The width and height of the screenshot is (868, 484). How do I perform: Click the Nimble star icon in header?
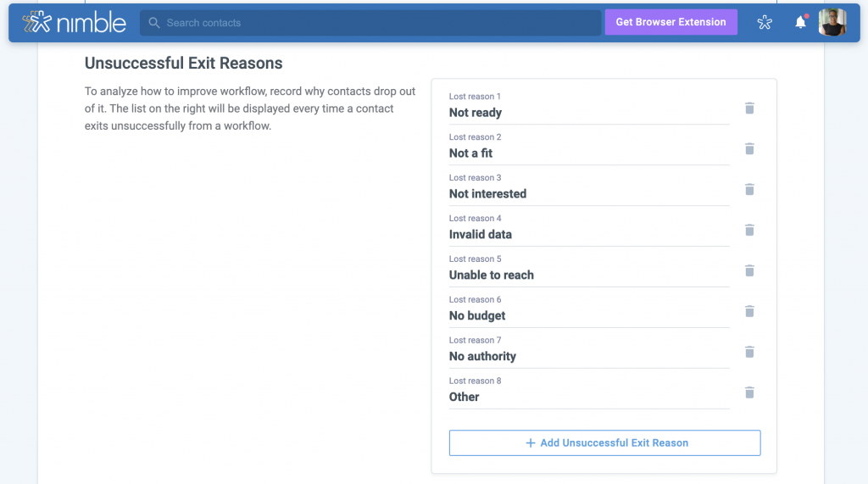765,23
